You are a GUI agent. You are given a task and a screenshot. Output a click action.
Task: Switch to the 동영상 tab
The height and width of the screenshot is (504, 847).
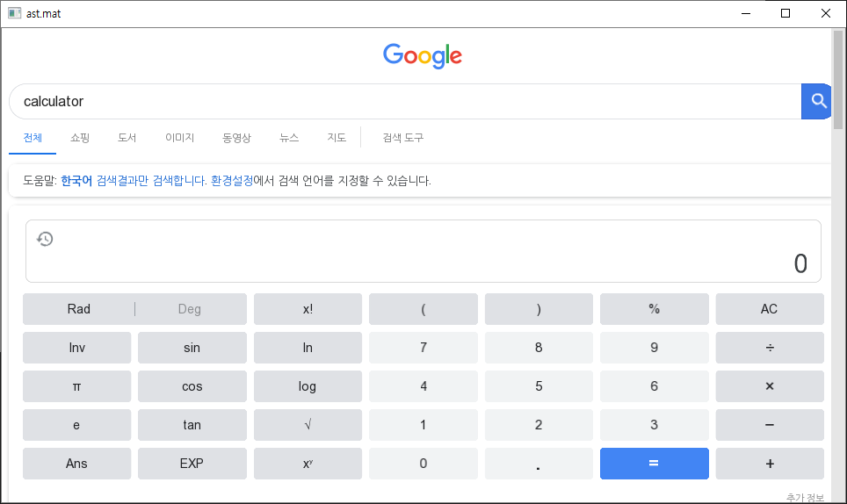click(236, 138)
